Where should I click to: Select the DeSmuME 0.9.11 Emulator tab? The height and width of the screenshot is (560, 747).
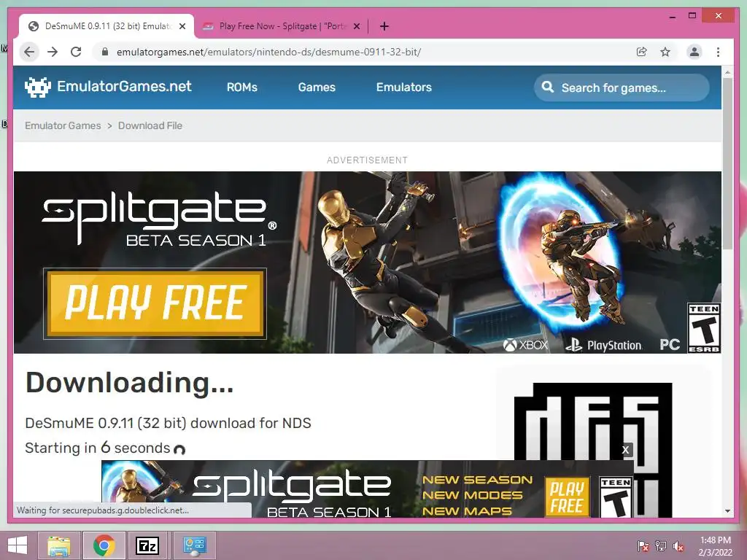pyautogui.click(x=106, y=26)
